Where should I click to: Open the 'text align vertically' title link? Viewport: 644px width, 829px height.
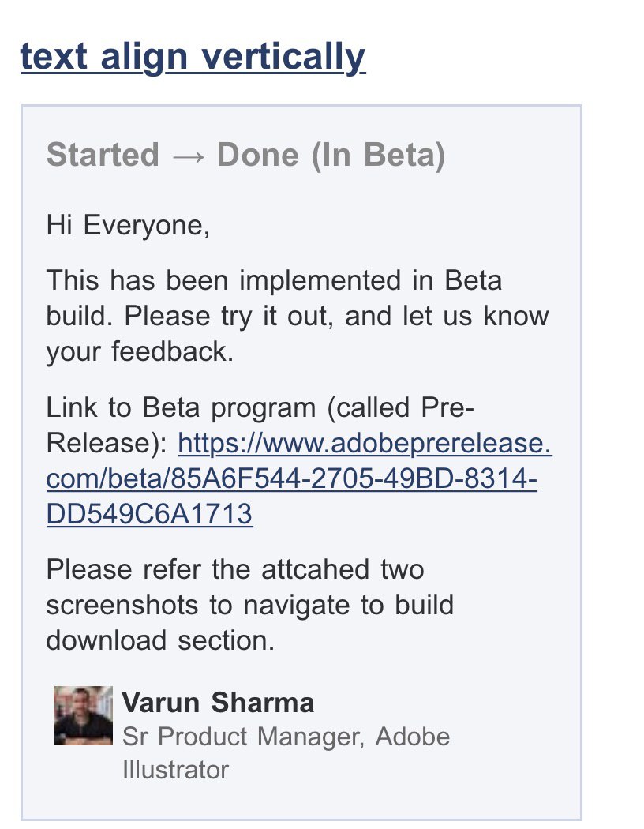click(x=193, y=57)
